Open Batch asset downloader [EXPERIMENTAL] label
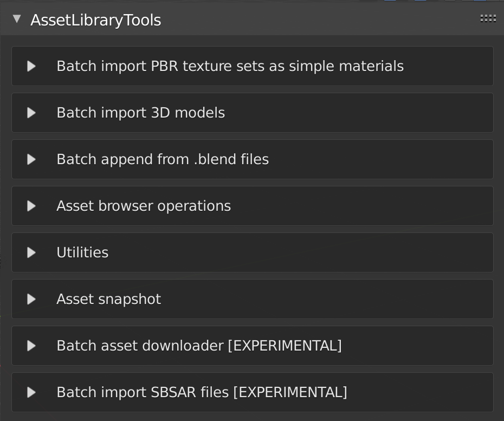Screen dimensions: 504x421 coord(199,346)
